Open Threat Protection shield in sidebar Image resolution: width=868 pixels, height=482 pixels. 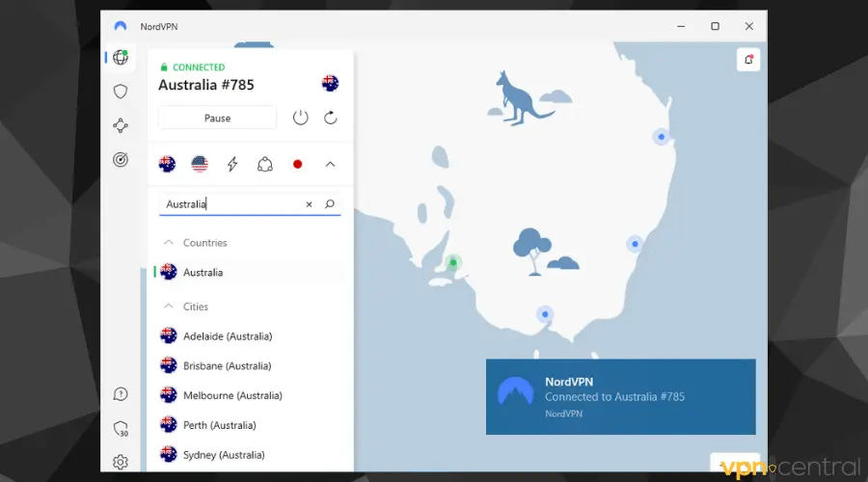(x=121, y=92)
